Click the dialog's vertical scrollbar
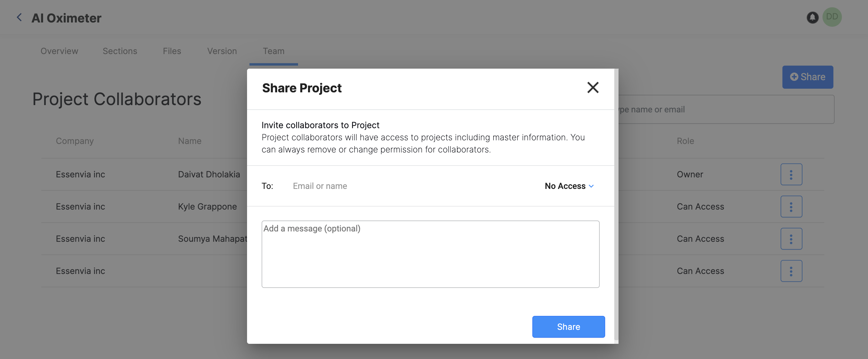Screen dimensions: 868x359 (x=616, y=204)
